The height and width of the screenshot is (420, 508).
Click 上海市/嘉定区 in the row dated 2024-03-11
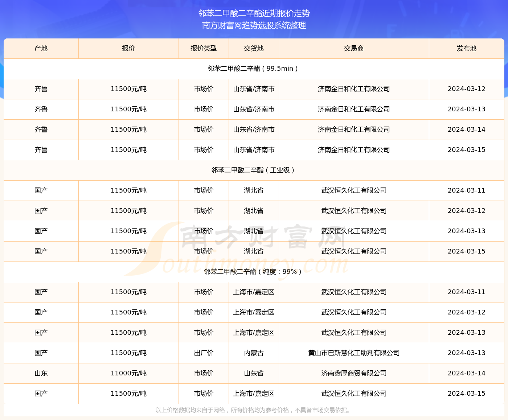click(x=254, y=292)
